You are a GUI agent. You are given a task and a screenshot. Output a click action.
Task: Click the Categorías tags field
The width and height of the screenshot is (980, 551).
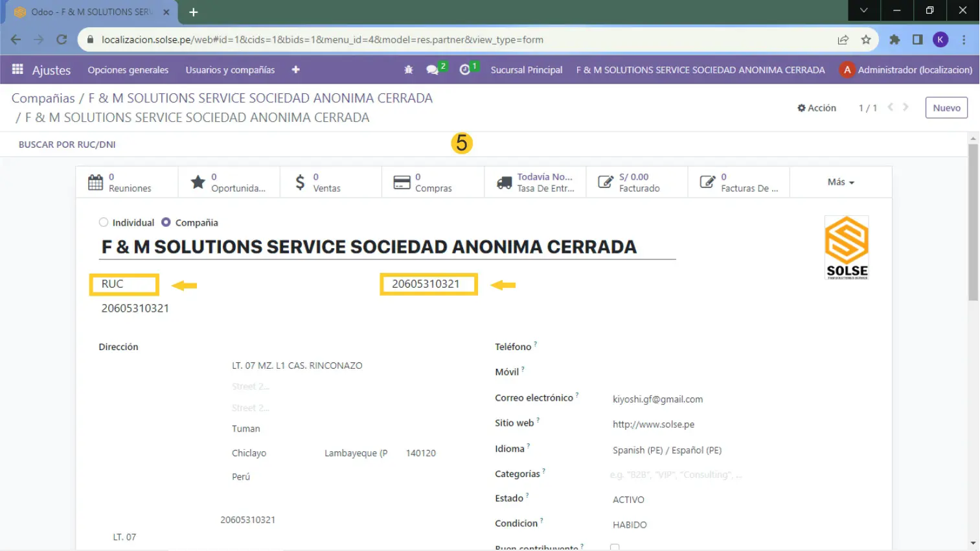click(x=676, y=475)
